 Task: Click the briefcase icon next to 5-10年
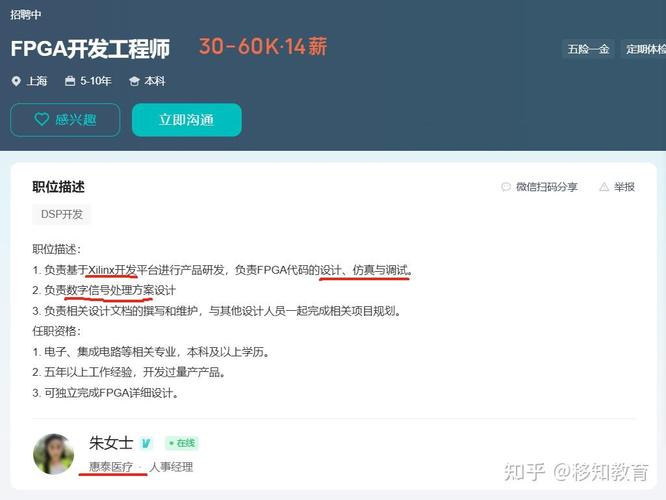(70, 81)
